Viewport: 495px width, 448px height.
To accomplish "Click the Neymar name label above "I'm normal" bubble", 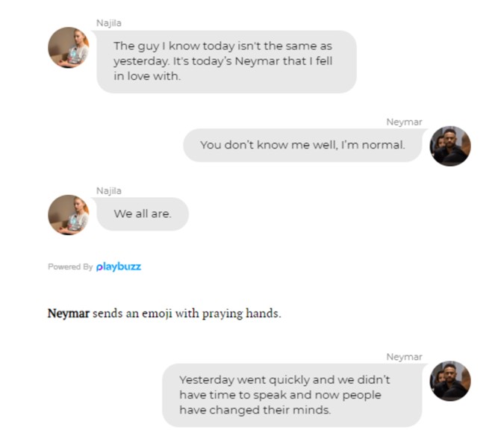I will (404, 122).
